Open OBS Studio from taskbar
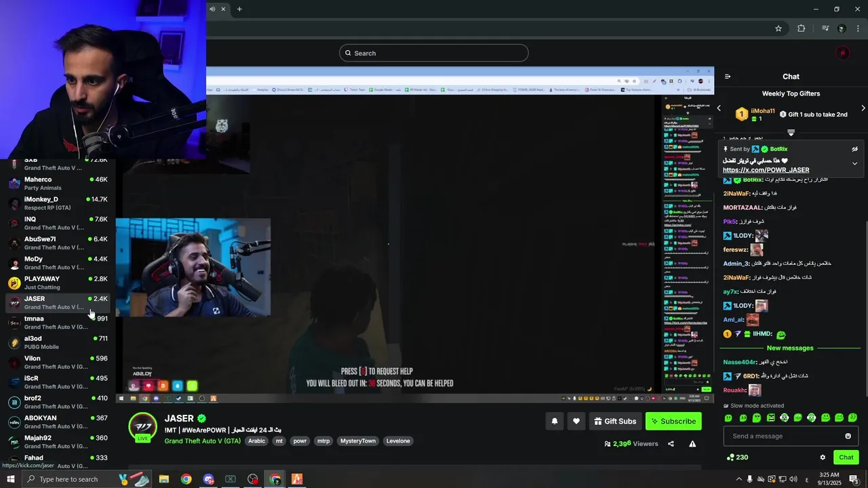Image resolution: width=868 pixels, height=488 pixels. click(253, 479)
